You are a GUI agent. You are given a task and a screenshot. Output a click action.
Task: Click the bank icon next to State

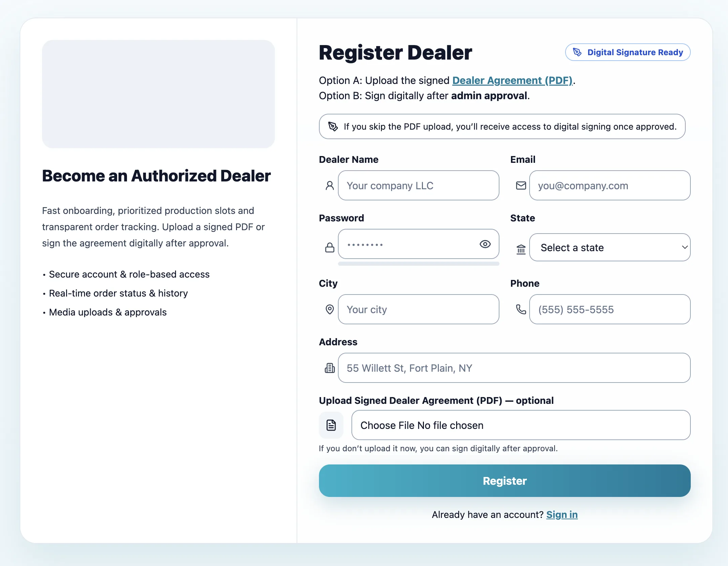(520, 248)
